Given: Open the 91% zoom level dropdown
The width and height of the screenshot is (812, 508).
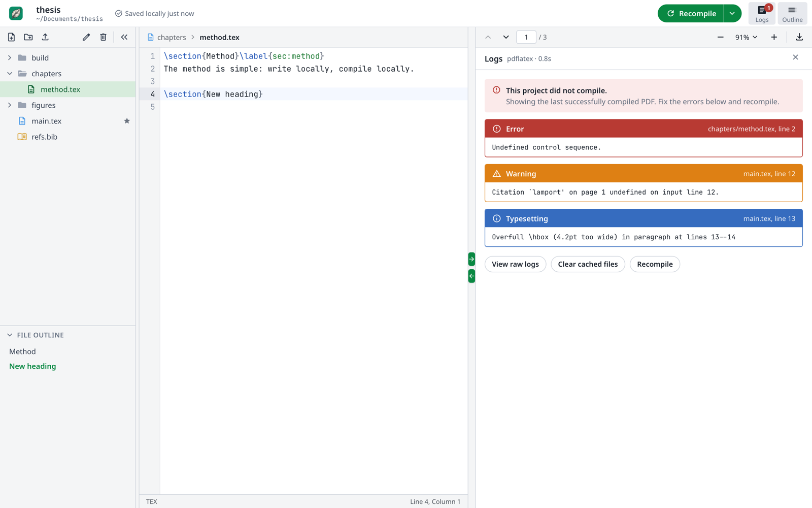Looking at the screenshot, I should pyautogui.click(x=746, y=37).
